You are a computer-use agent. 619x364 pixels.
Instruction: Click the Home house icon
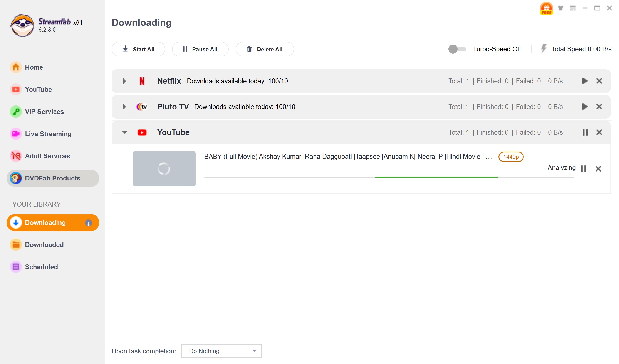coord(16,67)
